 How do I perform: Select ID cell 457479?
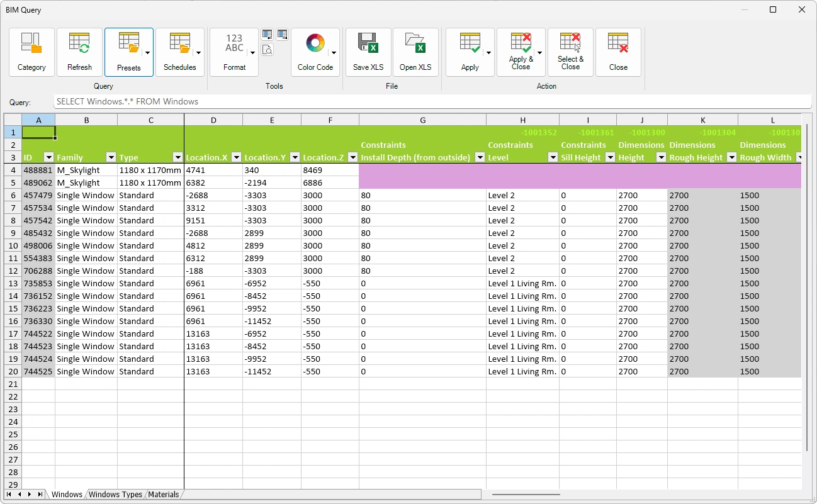pyautogui.click(x=38, y=195)
